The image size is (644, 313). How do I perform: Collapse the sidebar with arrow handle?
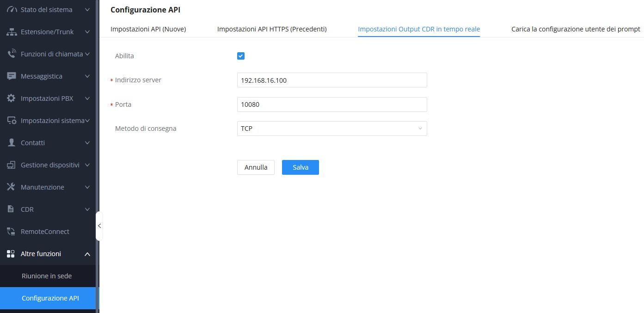click(x=99, y=226)
